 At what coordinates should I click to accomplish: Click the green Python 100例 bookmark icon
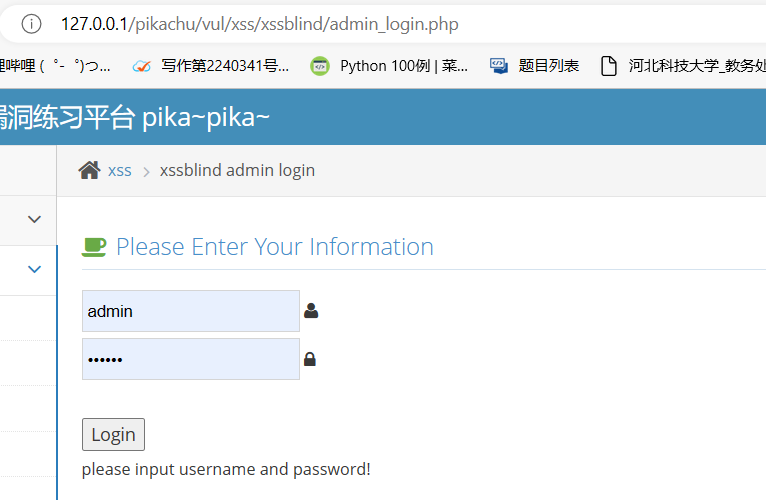[320, 66]
